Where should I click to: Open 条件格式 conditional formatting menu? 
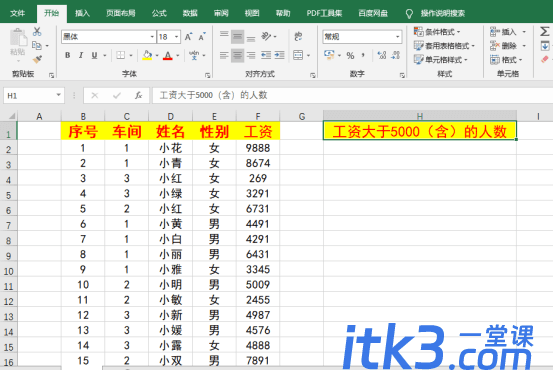437,32
